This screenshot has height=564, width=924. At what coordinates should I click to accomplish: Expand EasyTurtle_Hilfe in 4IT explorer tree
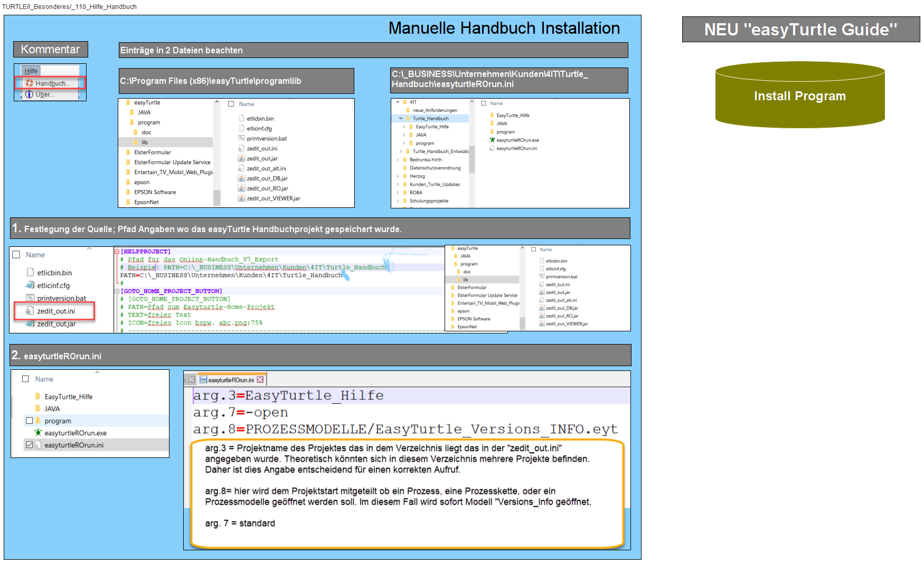[404, 127]
